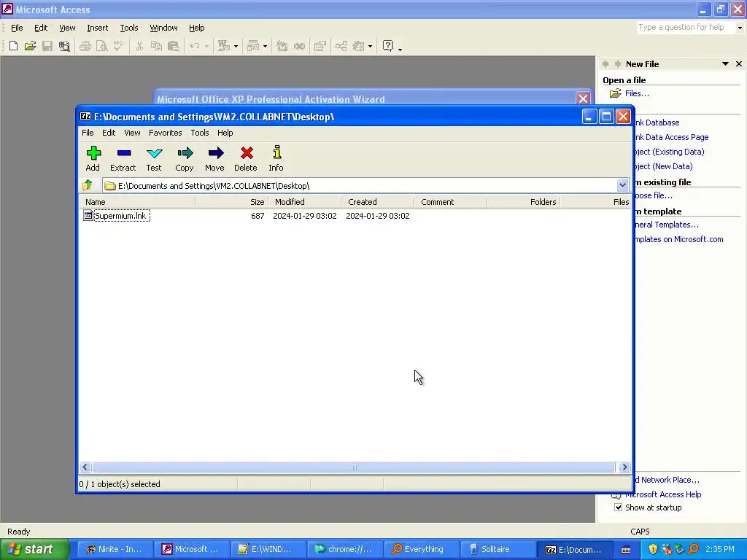Click the Microsoft Access Help link in pane

pos(663,494)
